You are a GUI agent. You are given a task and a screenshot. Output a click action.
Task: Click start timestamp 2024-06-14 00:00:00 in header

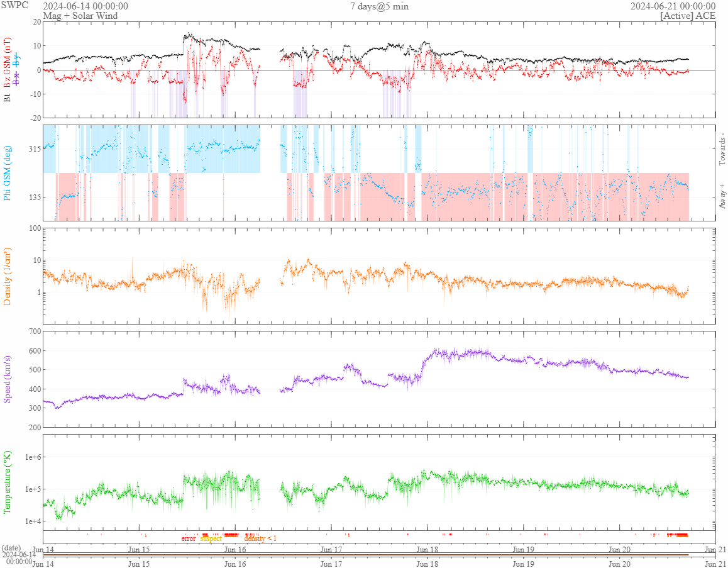click(85, 6)
